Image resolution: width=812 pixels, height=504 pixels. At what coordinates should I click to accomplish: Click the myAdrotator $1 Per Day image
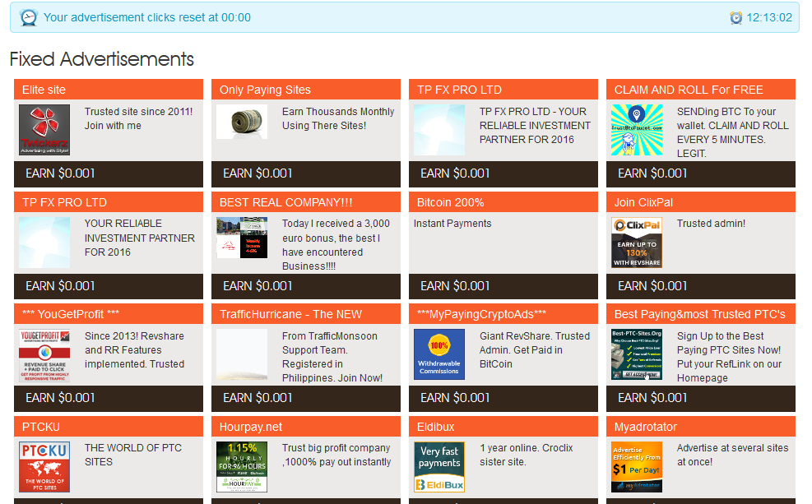(637, 467)
